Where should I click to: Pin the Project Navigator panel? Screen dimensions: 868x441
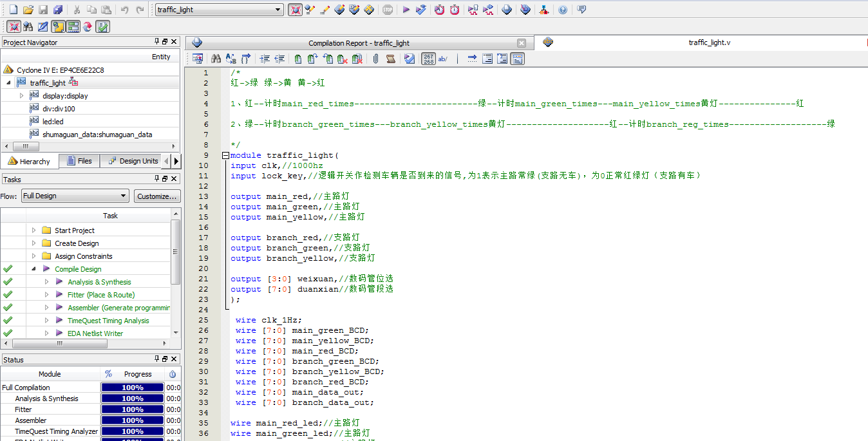pyautogui.click(x=156, y=42)
